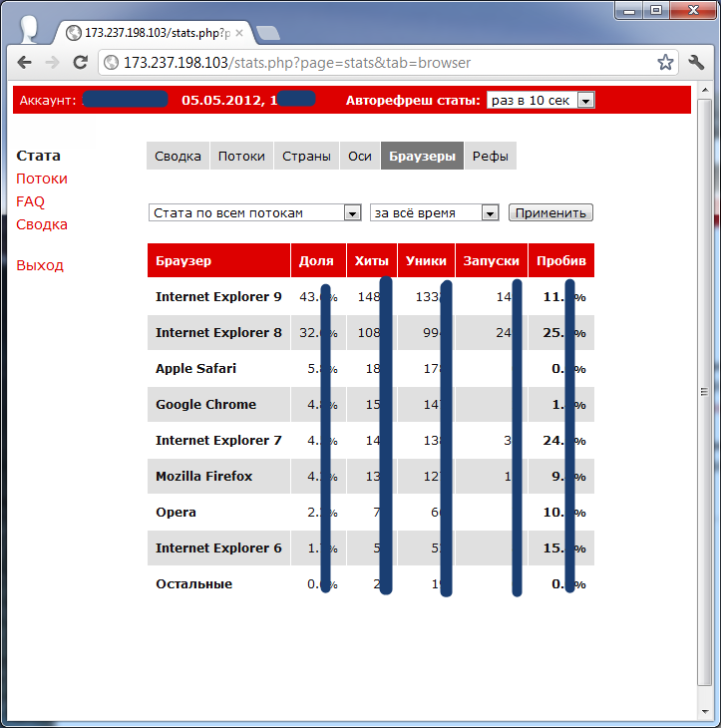Click the Opera row label
This screenshot has width=721, height=728.
point(176,513)
